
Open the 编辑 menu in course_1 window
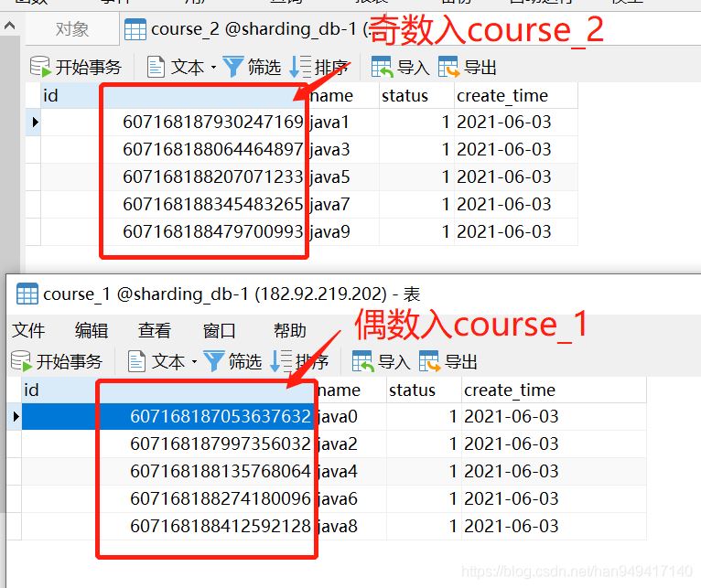point(92,331)
